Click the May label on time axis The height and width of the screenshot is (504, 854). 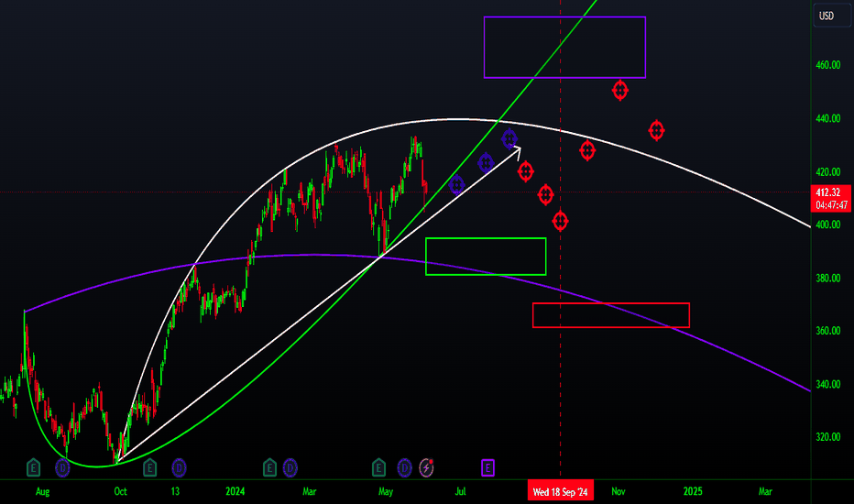pos(386,491)
